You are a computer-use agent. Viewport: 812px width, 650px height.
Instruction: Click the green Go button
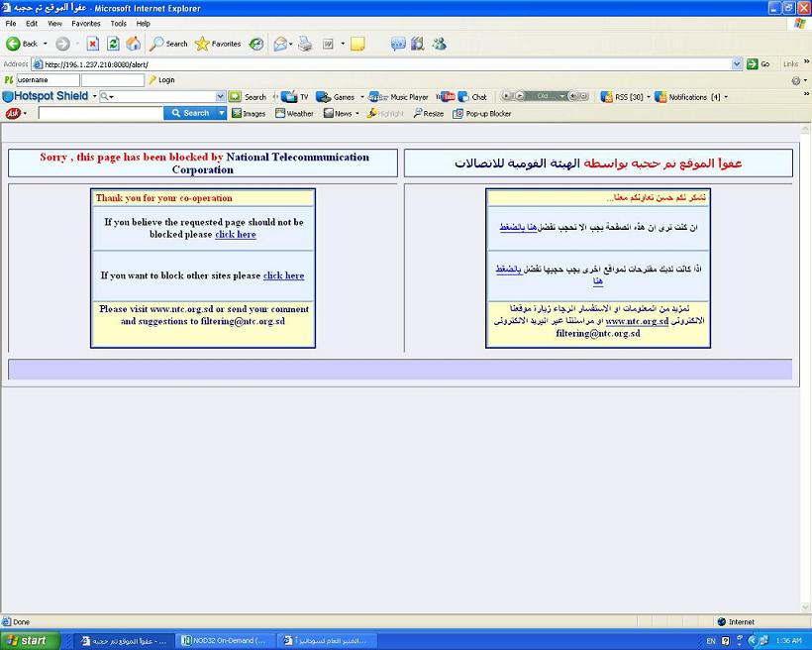pos(759,64)
